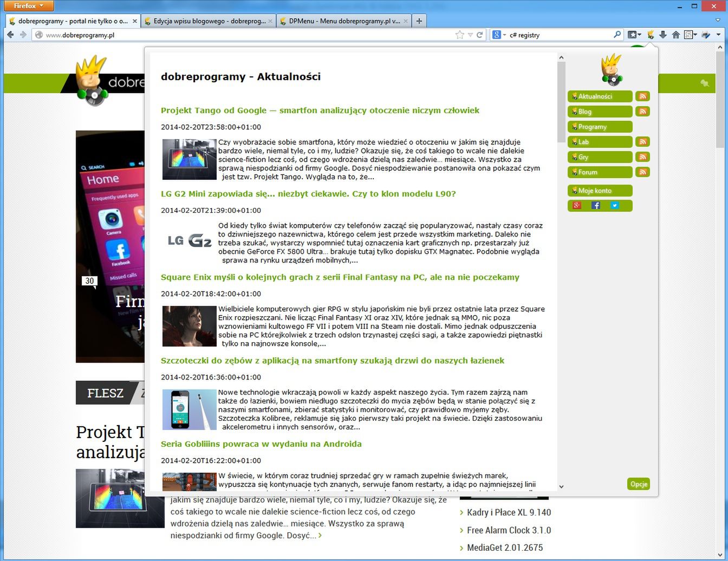
Task: Open the Forum RSS feed icon
Action: coord(642,172)
